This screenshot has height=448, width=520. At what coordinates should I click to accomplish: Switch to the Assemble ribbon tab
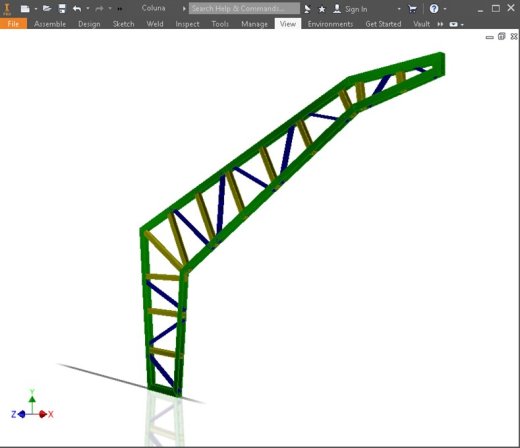(50, 24)
